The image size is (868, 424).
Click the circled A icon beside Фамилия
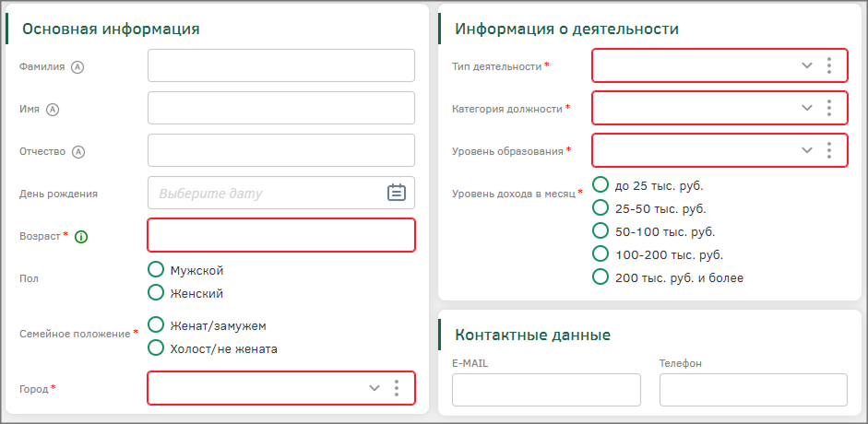tap(77, 66)
